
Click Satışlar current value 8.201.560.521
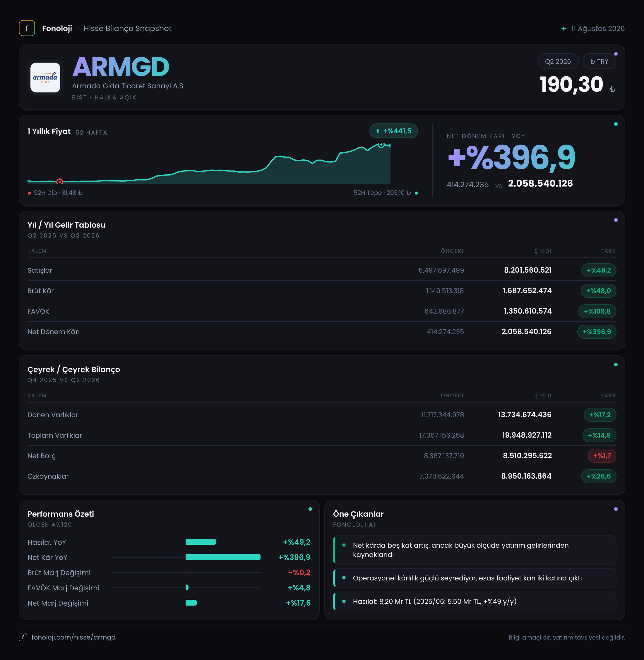[x=528, y=270]
